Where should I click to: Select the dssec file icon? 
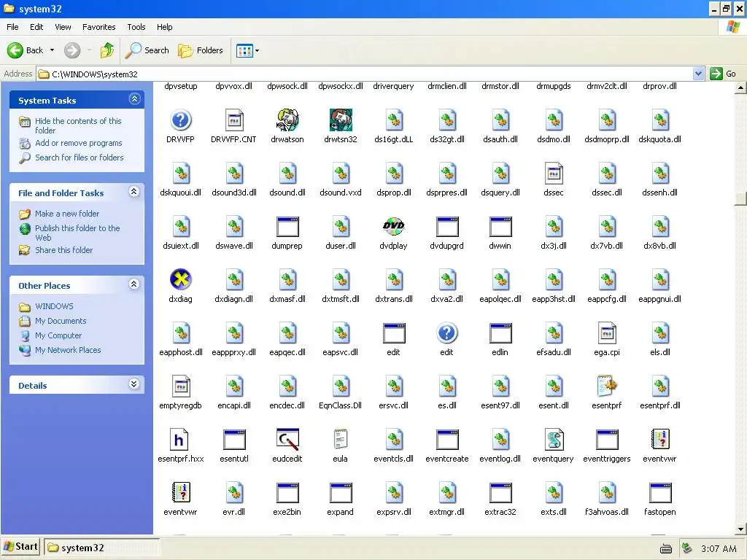click(x=554, y=174)
